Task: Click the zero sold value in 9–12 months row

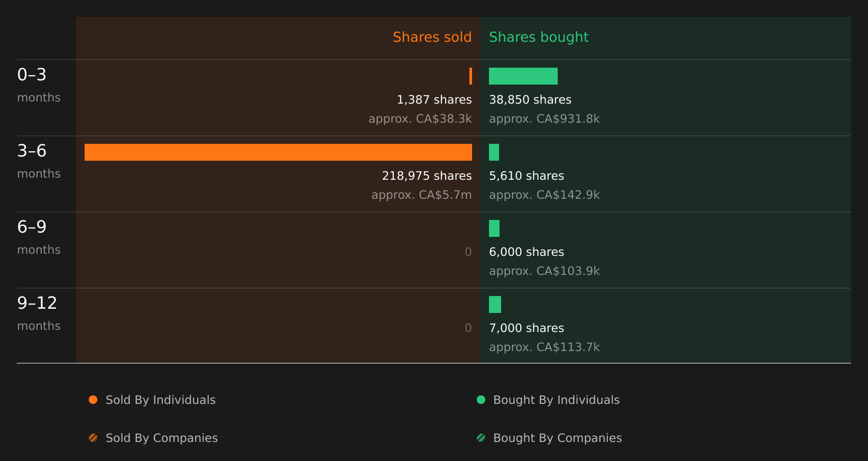Action: tap(468, 328)
